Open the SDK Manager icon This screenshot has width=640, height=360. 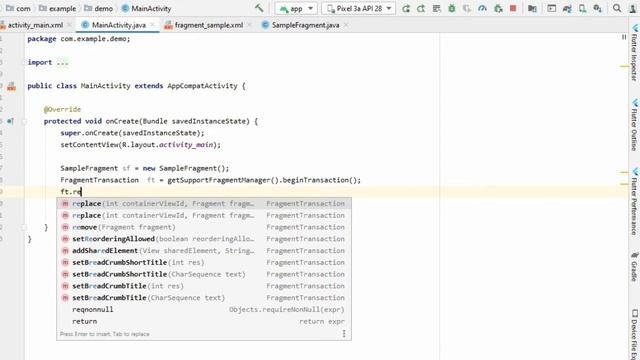tap(598, 9)
